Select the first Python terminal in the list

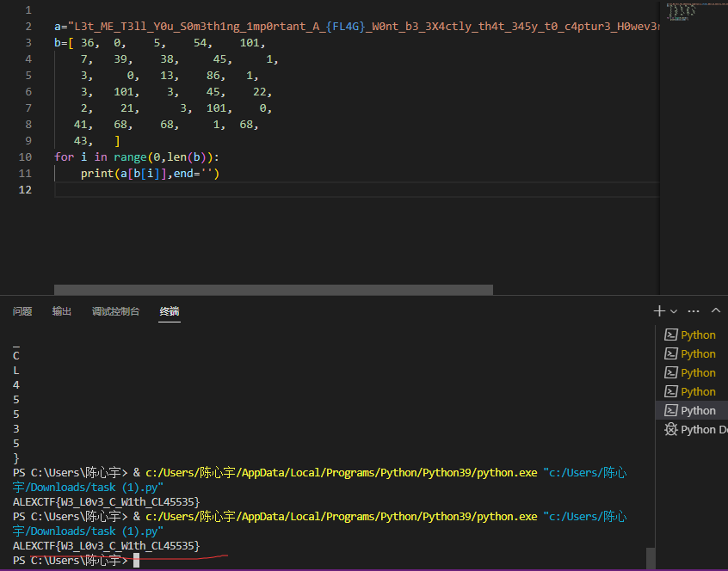pos(692,335)
